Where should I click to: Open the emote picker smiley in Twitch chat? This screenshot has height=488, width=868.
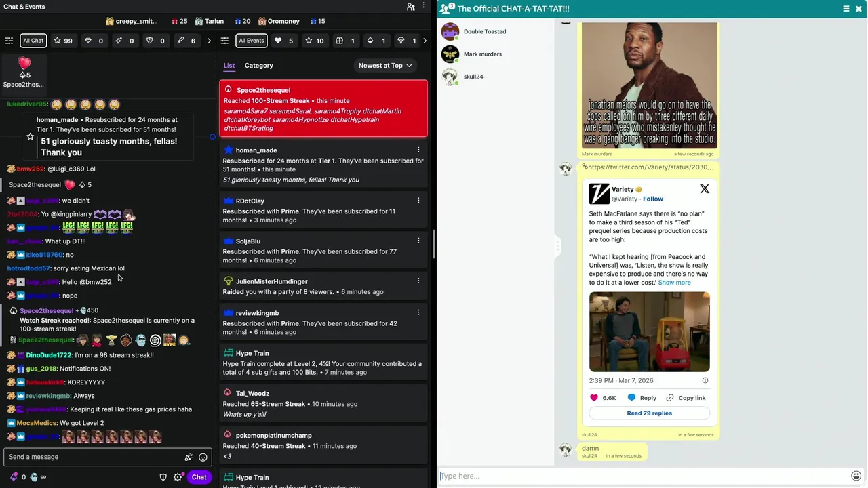click(x=203, y=457)
